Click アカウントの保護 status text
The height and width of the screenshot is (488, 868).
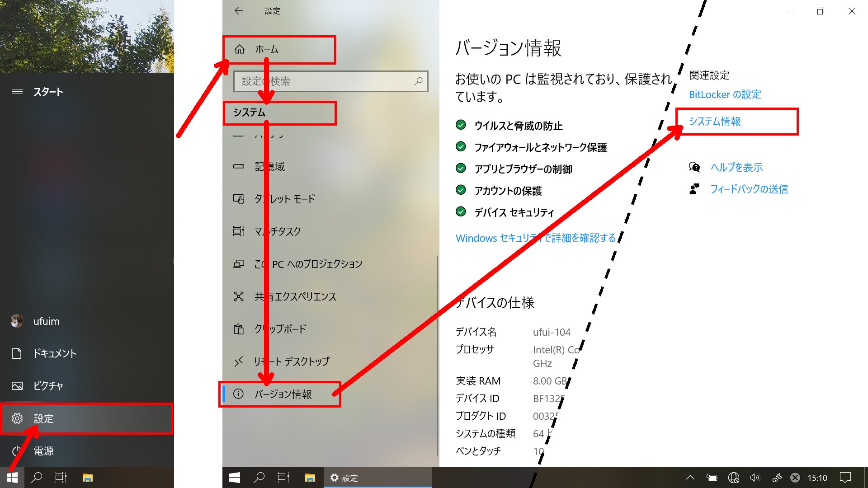tap(508, 191)
